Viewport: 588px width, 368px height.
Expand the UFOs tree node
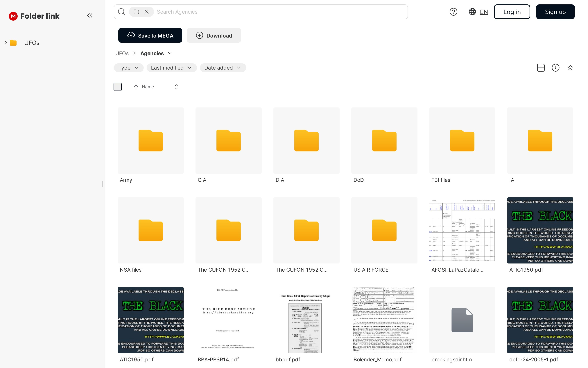click(6, 43)
